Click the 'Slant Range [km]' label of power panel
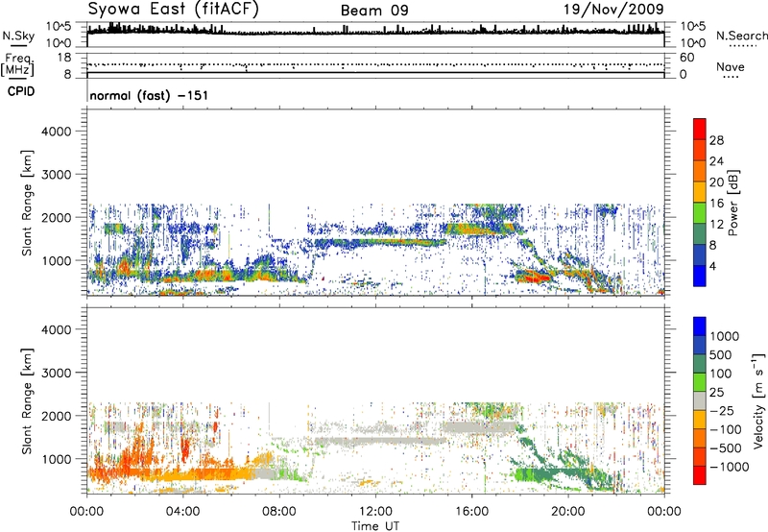 27,203
